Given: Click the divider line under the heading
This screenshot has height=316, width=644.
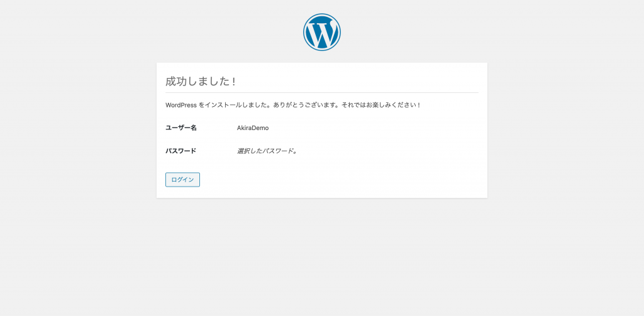Looking at the screenshot, I should tap(321, 93).
